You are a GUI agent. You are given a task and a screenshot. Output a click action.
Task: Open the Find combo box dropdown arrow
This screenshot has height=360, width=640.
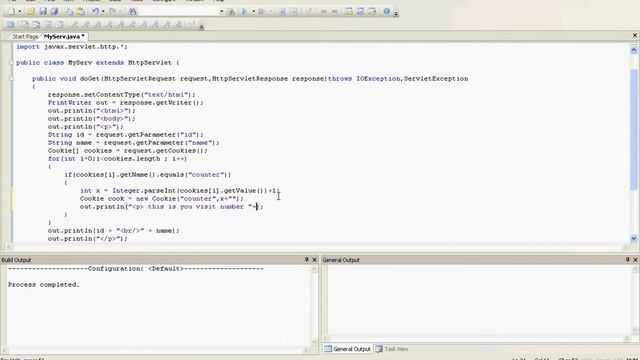221,11
